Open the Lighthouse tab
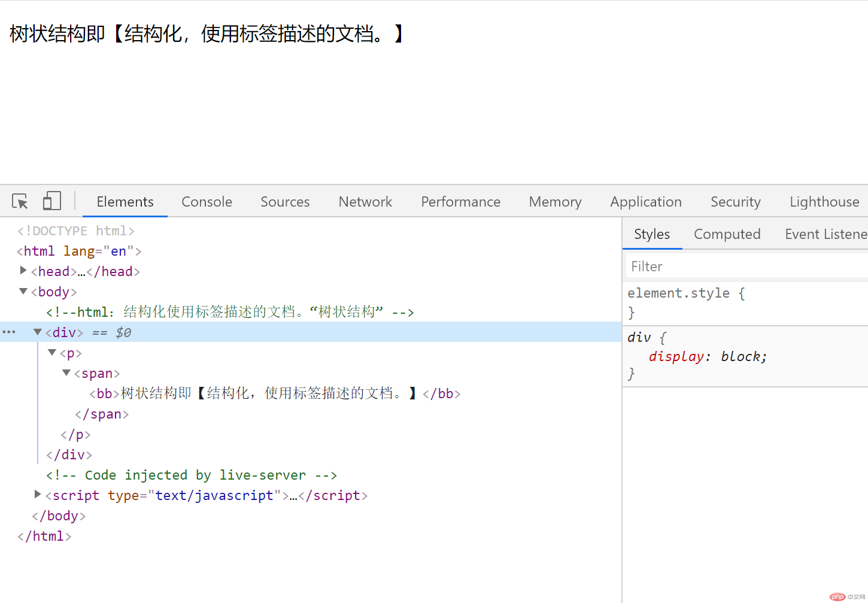 [824, 202]
